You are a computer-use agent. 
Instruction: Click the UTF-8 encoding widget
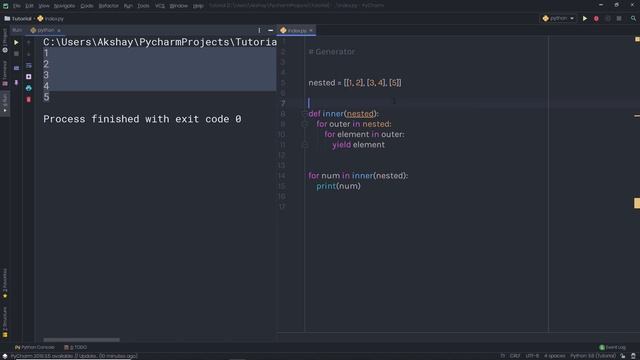[532, 356]
